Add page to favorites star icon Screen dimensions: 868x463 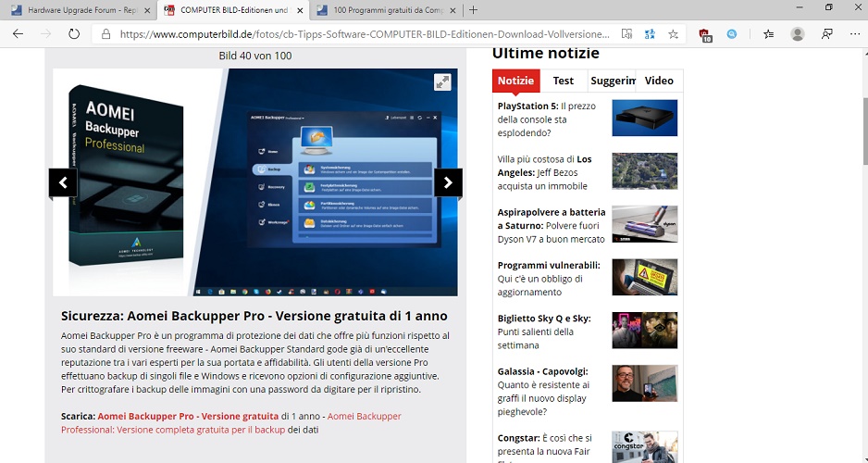pos(673,33)
